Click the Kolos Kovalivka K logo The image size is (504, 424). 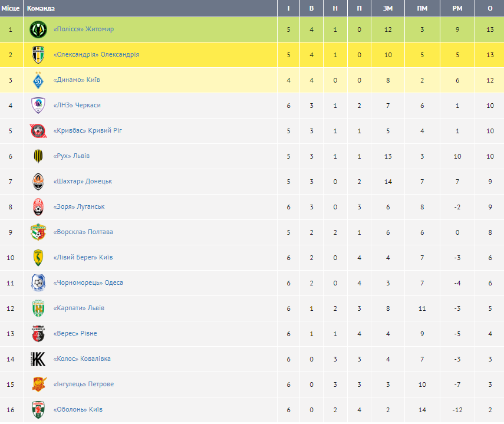coord(38,359)
